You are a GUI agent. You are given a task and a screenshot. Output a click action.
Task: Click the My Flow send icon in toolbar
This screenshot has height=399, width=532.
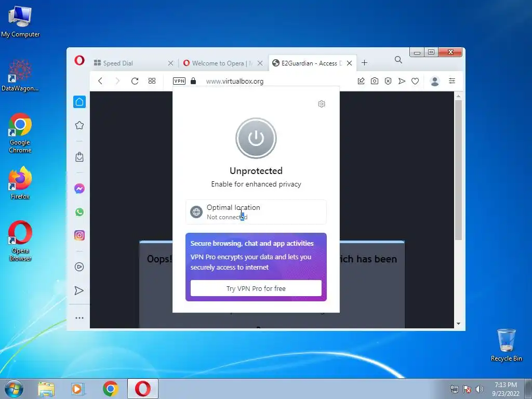(402, 81)
